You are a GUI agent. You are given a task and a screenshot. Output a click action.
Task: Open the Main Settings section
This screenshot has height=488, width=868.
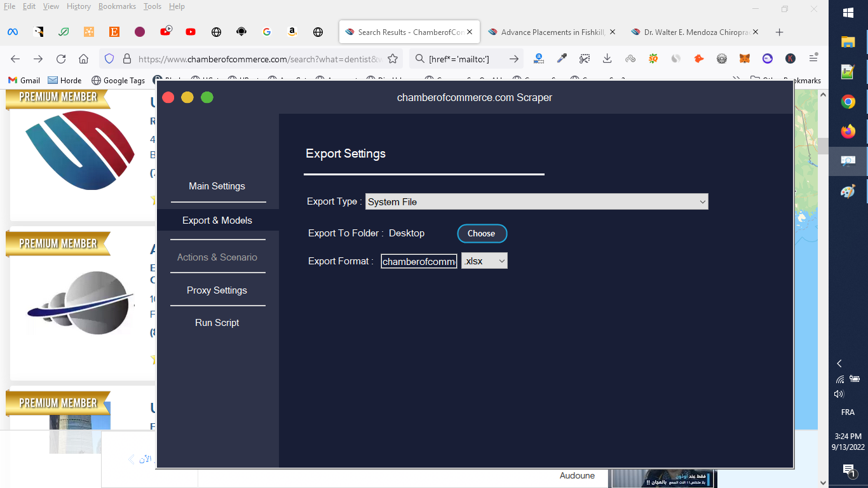click(217, 186)
